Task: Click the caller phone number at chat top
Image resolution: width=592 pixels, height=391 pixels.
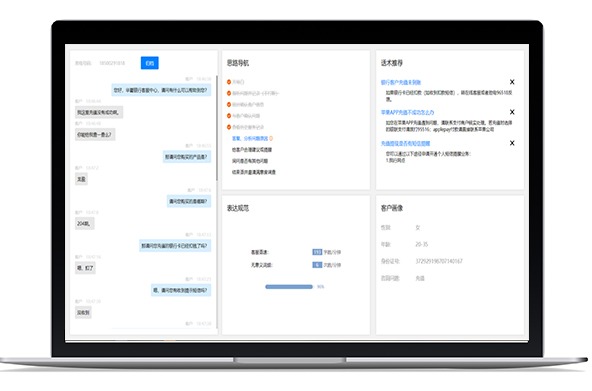Action: [x=112, y=63]
